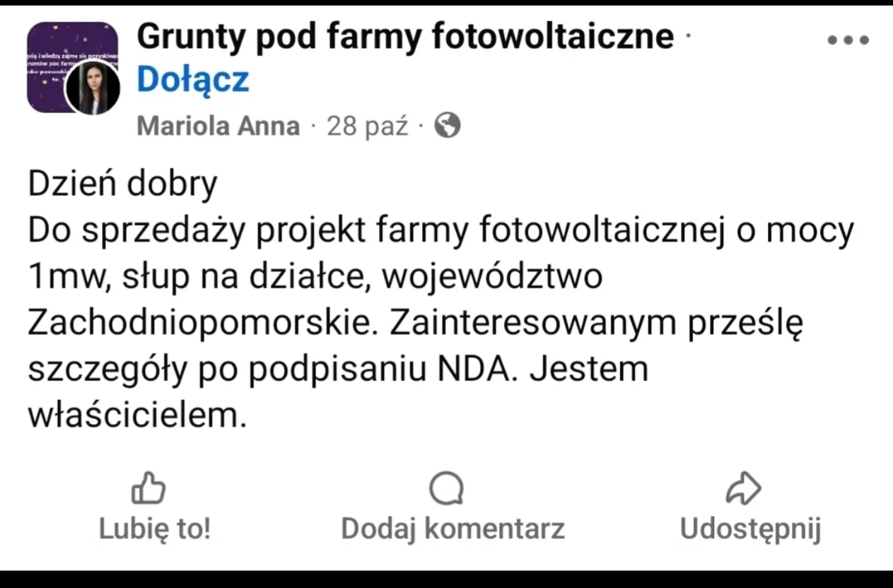Click the comment speech bubble icon
The width and height of the screenshot is (893, 588).
tap(446, 488)
